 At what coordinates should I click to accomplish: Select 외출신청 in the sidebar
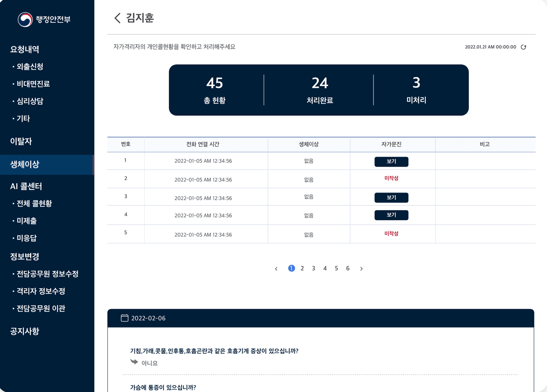pos(30,66)
